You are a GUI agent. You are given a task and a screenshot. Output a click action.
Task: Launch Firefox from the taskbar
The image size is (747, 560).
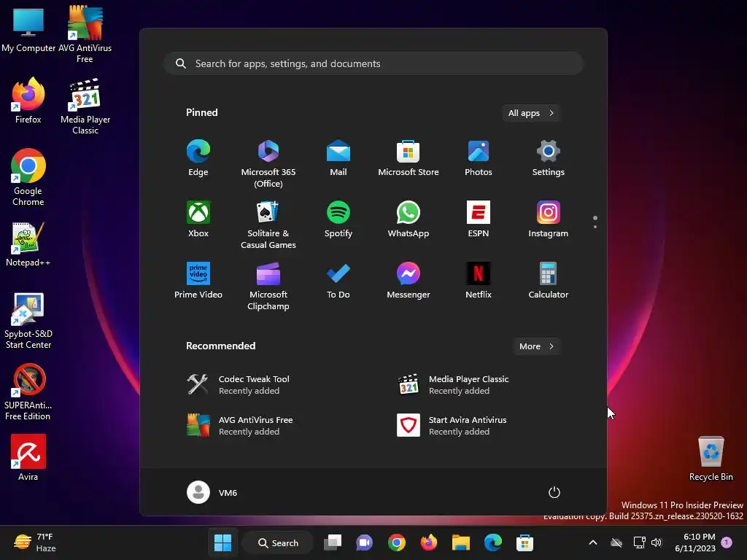coord(429,542)
